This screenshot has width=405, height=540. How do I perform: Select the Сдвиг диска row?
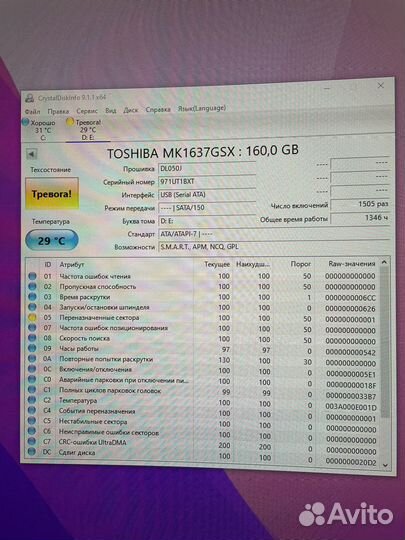click(x=202, y=455)
